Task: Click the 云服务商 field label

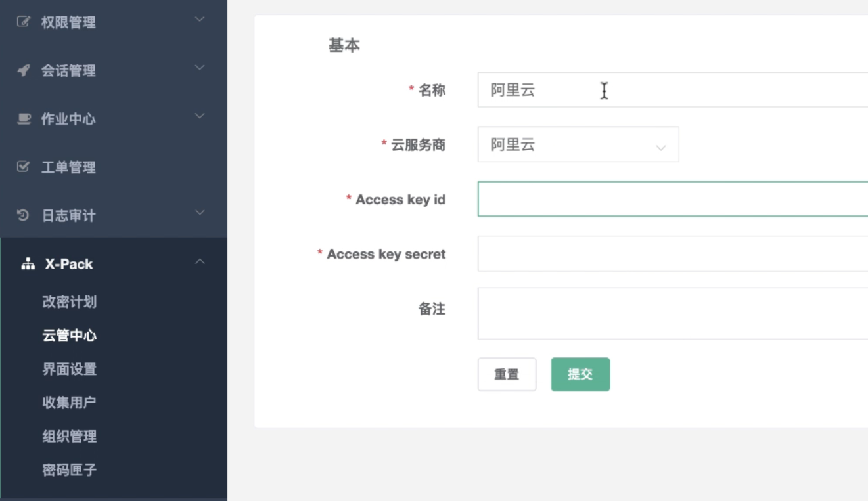Action: tap(419, 144)
